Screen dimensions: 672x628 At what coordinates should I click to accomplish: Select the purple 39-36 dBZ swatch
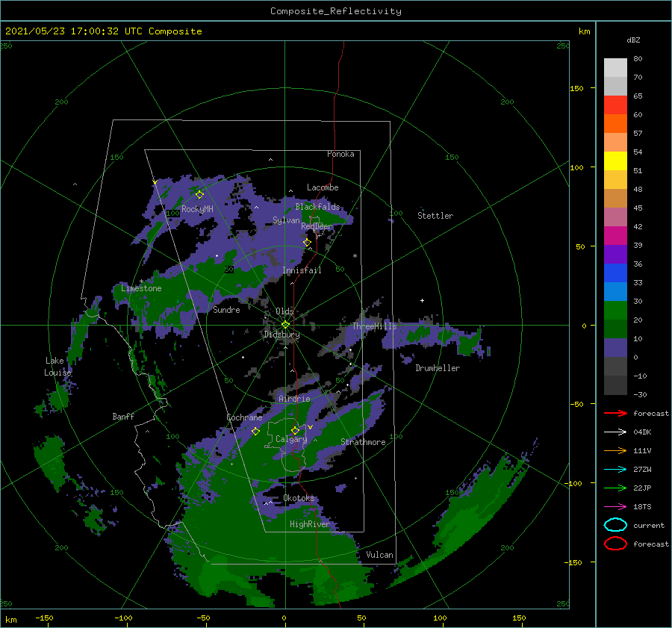click(615, 255)
